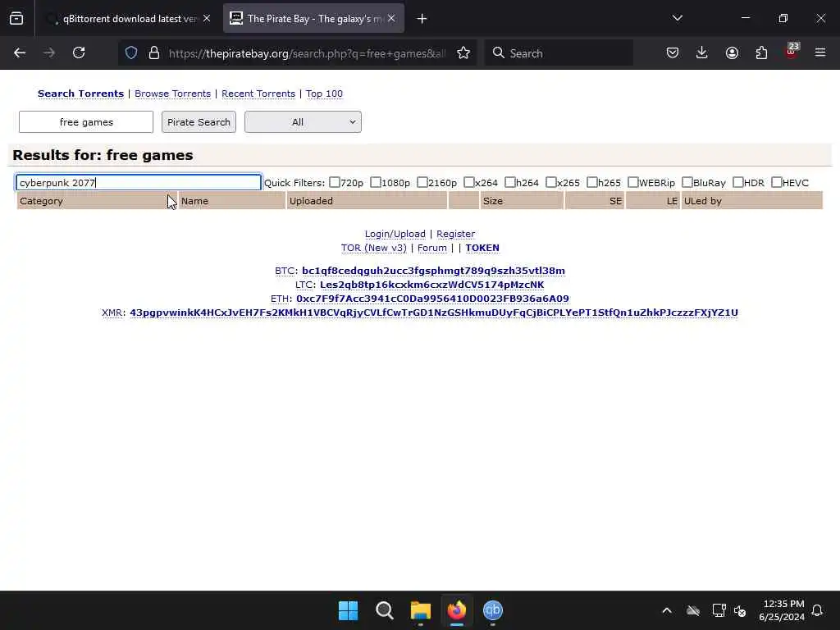The image size is (840, 630).
Task: Open Firefox application menu
Action: pos(820,53)
